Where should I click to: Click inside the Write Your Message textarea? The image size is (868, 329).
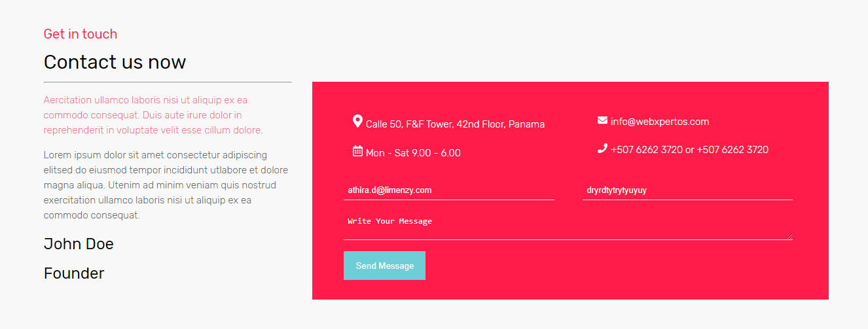click(x=568, y=226)
